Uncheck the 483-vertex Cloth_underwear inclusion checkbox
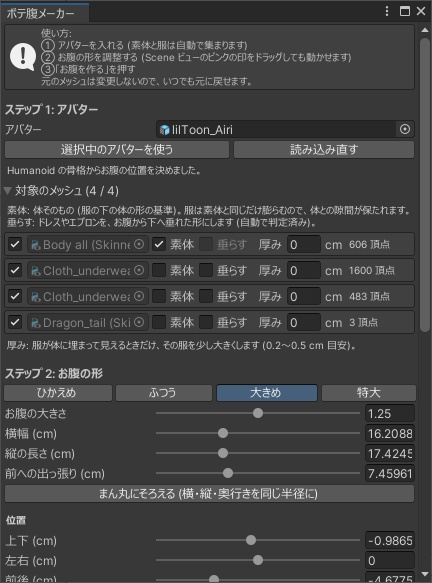The height and width of the screenshot is (583, 432). (x=15, y=296)
